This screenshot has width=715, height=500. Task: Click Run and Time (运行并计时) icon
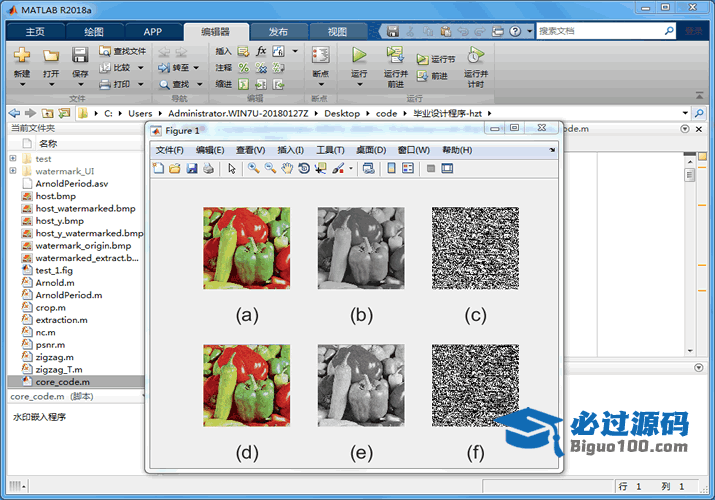475,55
